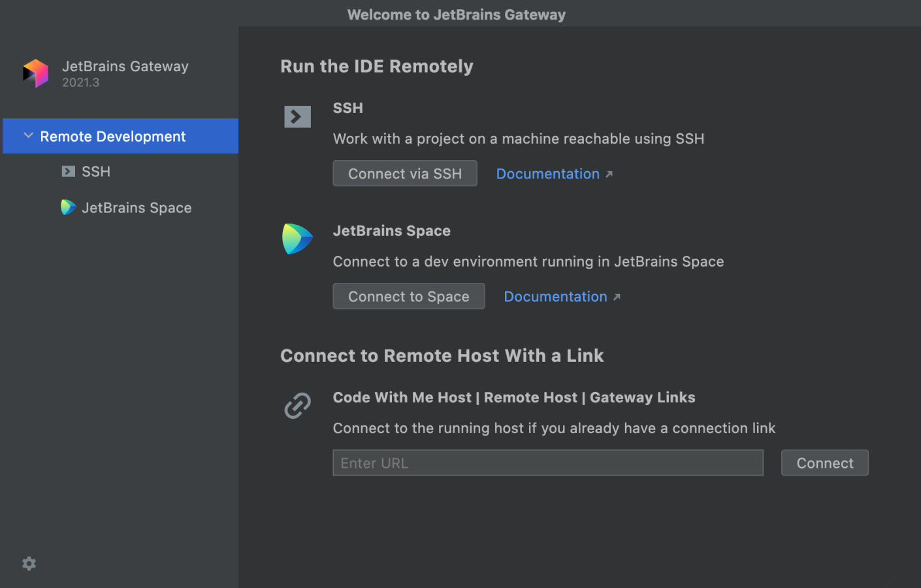Screen dimensions: 921x588
Task: Click the JetBrains Gateway logo icon
Action: (x=35, y=73)
